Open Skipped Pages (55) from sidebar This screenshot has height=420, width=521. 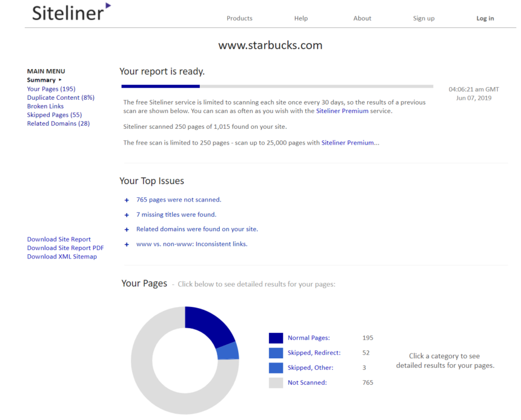(x=55, y=114)
